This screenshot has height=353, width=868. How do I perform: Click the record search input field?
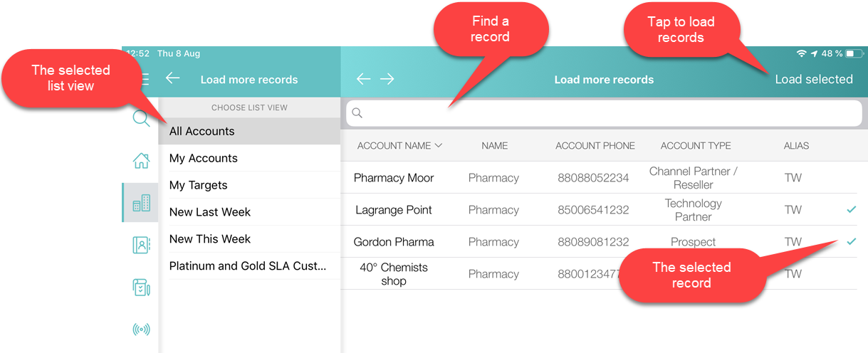tap(604, 113)
